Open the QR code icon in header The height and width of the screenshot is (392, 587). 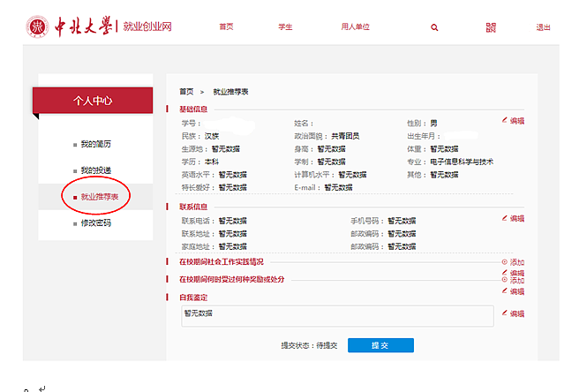pyautogui.click(x=491, y=27)
